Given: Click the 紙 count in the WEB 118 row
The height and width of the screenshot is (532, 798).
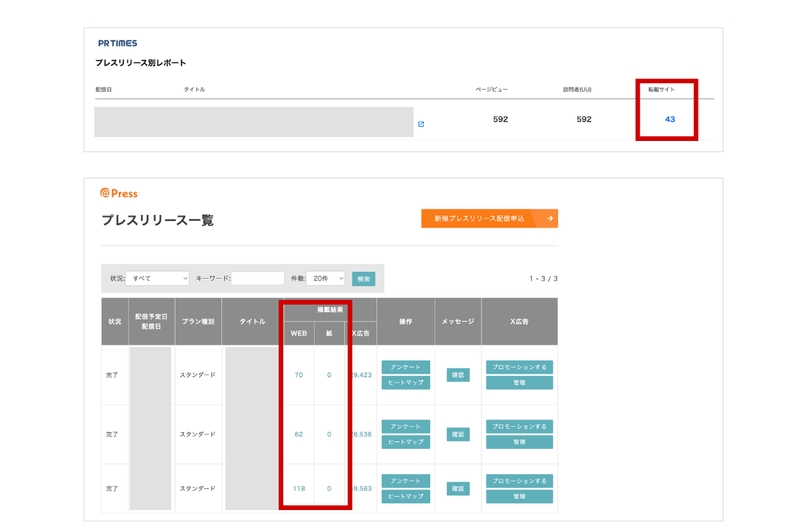Looking at the screenshot, I should click(x=329, y=488).
